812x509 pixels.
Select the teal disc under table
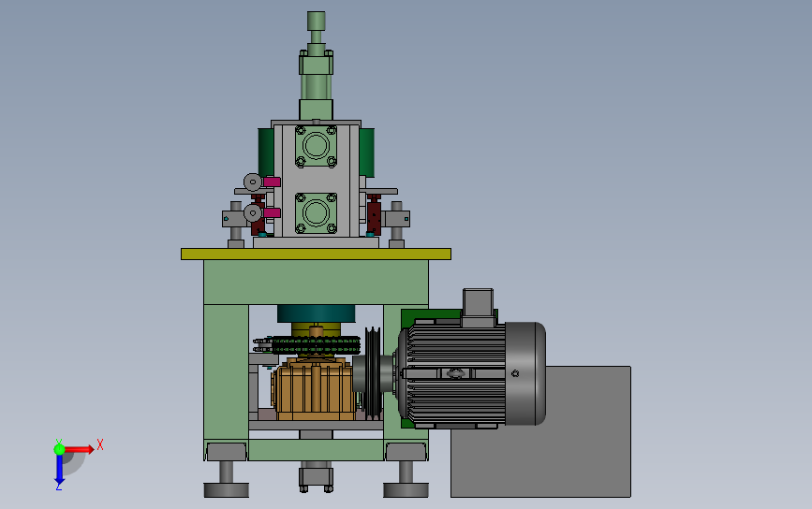(316, 313)
